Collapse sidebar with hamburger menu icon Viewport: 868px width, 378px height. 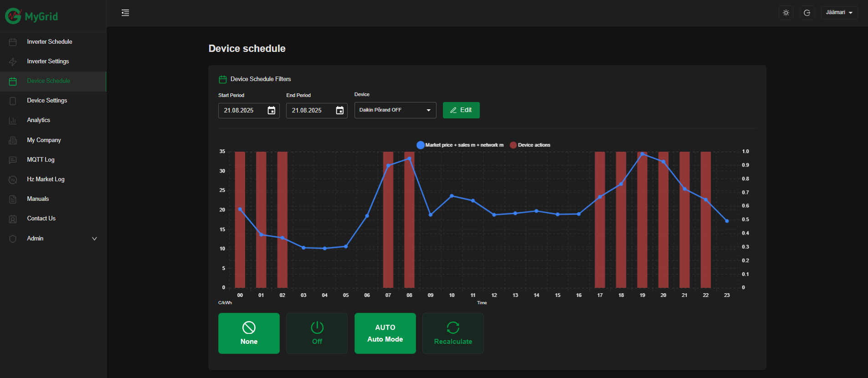(x=125, y=13)
